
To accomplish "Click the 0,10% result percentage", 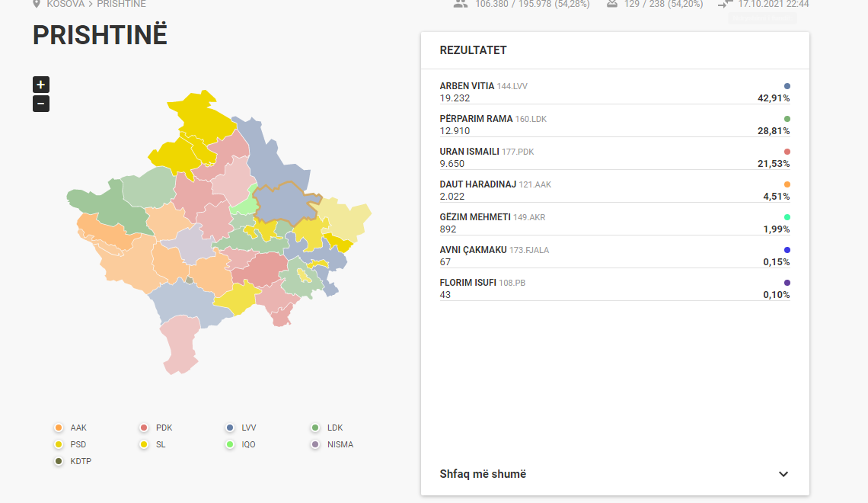I will pyautogui.click(x=776, y=294).
